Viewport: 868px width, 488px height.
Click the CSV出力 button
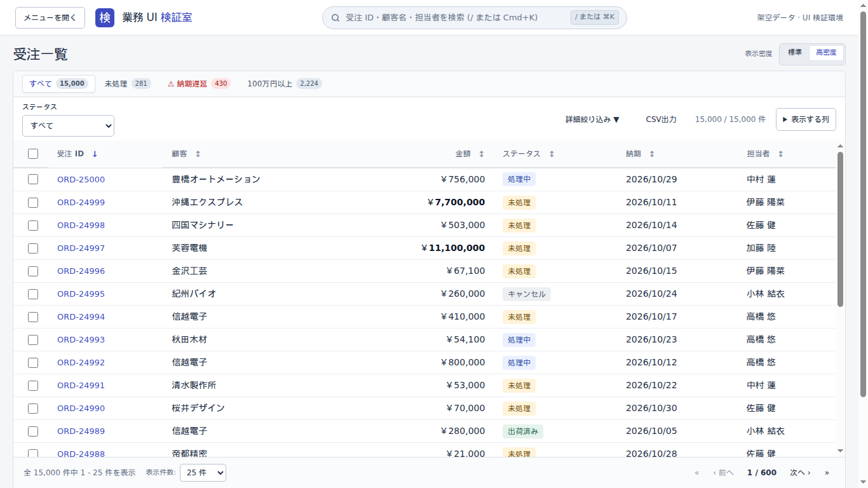pyautogui.click(x=661, y=119)
